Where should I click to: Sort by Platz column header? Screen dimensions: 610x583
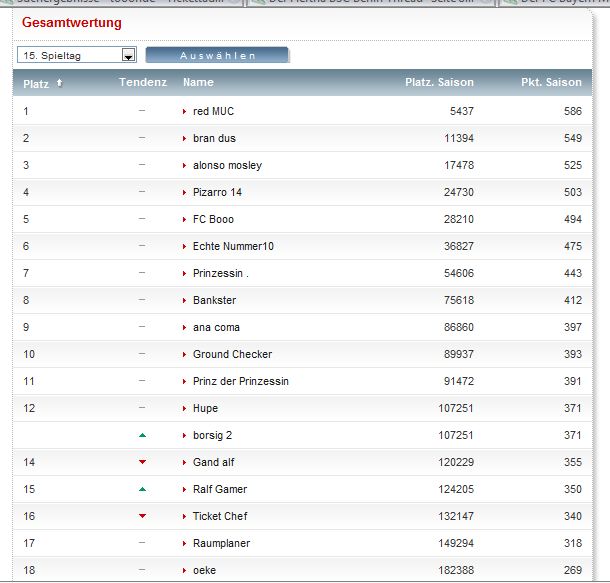(x=37, y=83)
